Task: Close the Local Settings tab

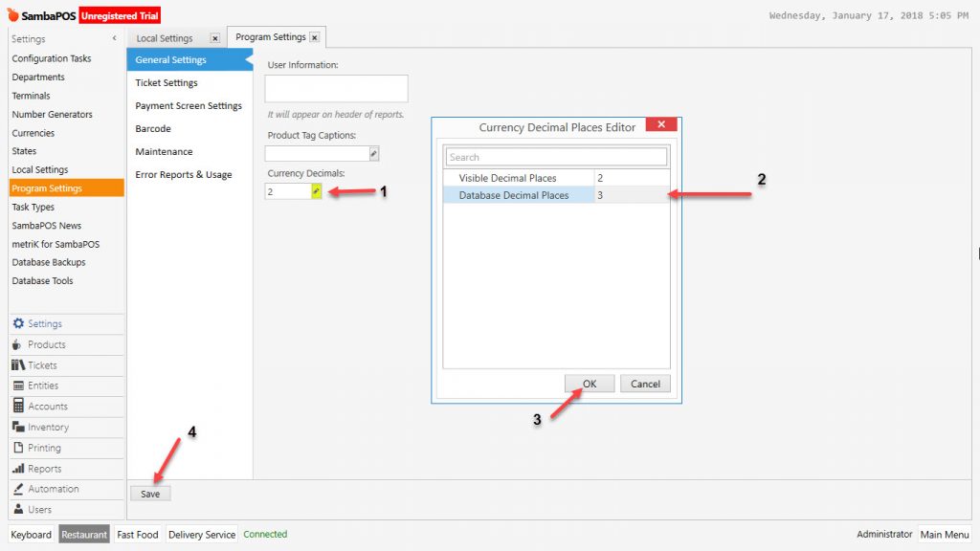Action: (x=215, y=38)
